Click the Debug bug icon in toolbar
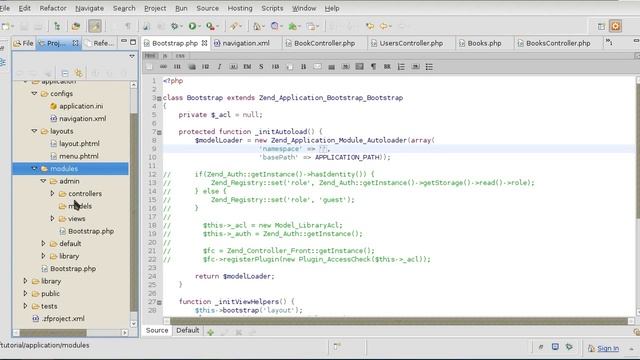The width and height of the screenshot is (640, 360). coord(175,27)
